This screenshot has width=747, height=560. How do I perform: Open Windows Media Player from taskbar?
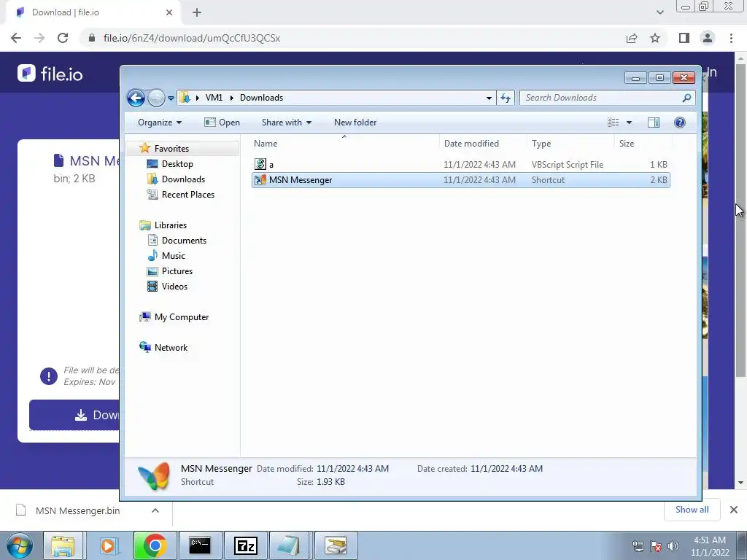tap(108, 545)
